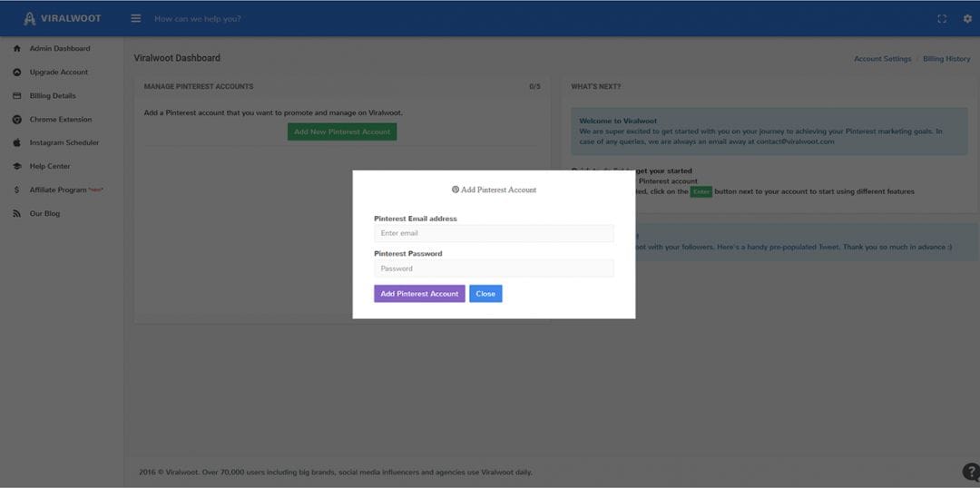Viewport: 980px width, 488px height.
Task: Click the Add New Pinterest Account button
Action: tap(342, 132)
